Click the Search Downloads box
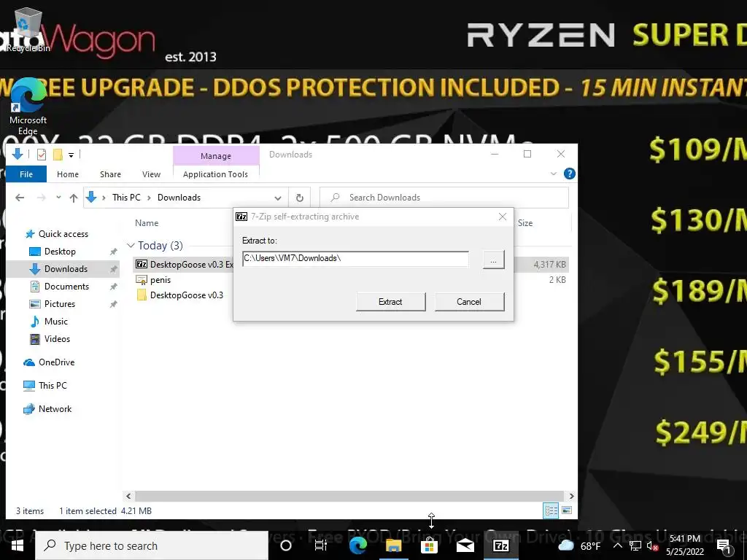The image size is (747, 560). pos(444,197)
